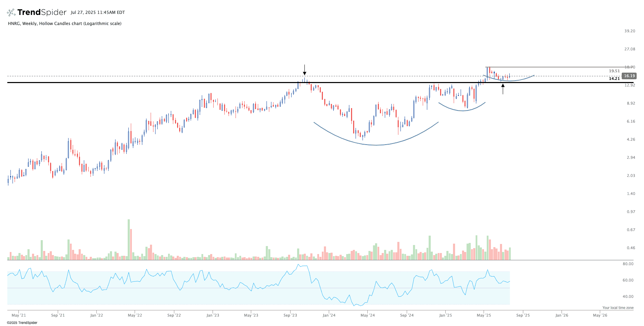Image resolution: width=644 pixels, height=326 pixels.
Task: Click the Sep '23 date axis label
Action: (x=290, y=315)
